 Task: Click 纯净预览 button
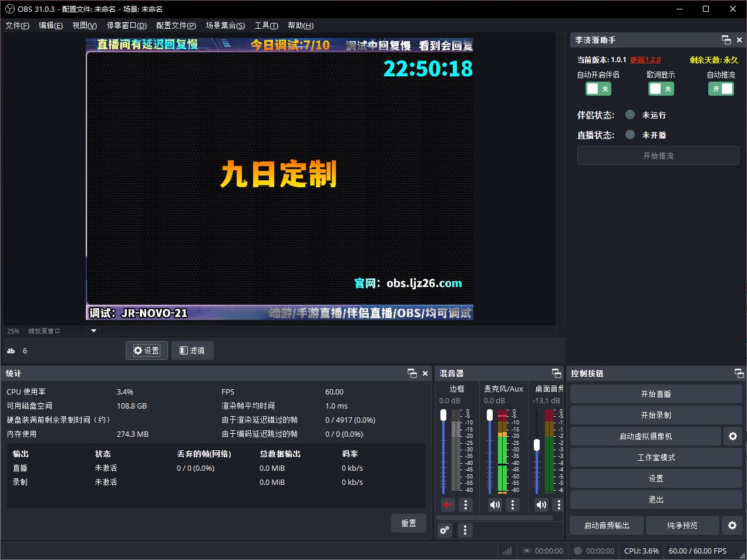tap(682, 525)
